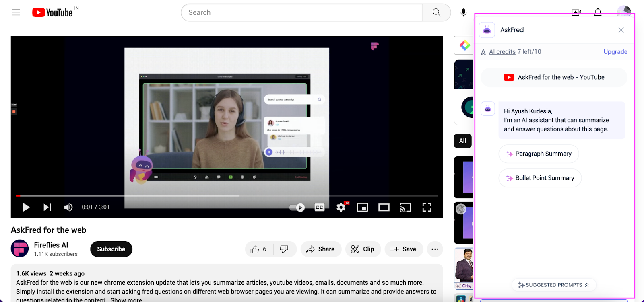
Task: Skip to the next video
Action: (x=47, y=207)
